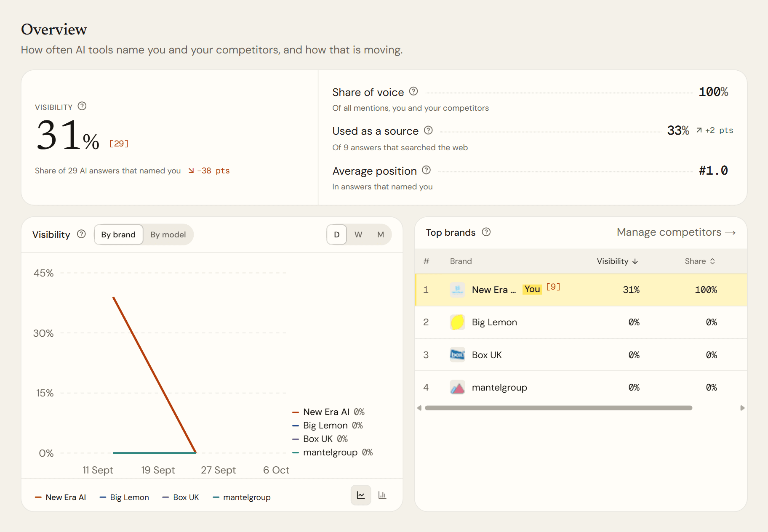Open help icon beside Visibility chart title
Viewport: 768px width, 532px height.
(81, 234)
